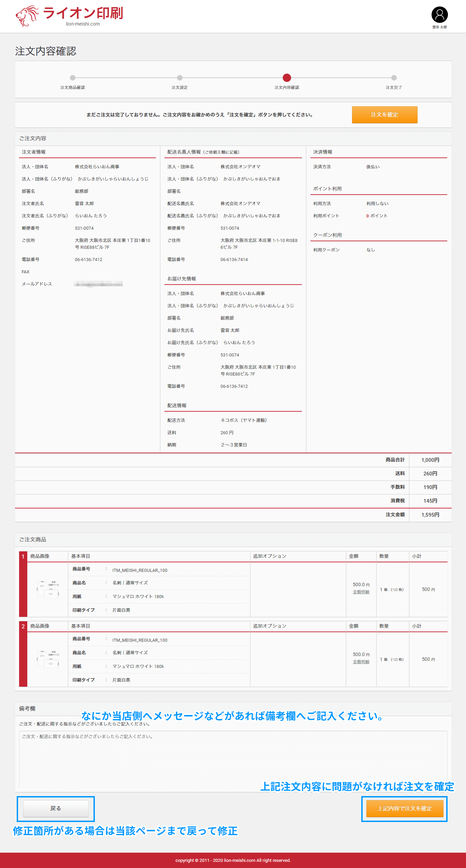
Task: Click orderer phone number 06-6136-7412
Action: [x=89, y=259]
